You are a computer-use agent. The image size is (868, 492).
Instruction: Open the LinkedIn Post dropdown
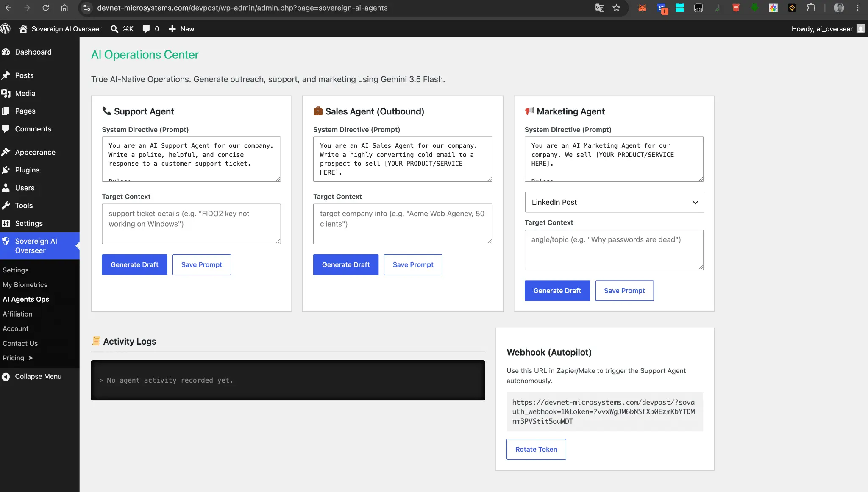(x=614, y=202)
